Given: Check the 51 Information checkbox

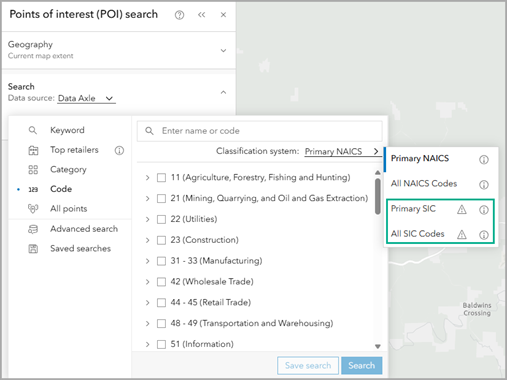Looking at the screenshot, I should pos(161,344).
